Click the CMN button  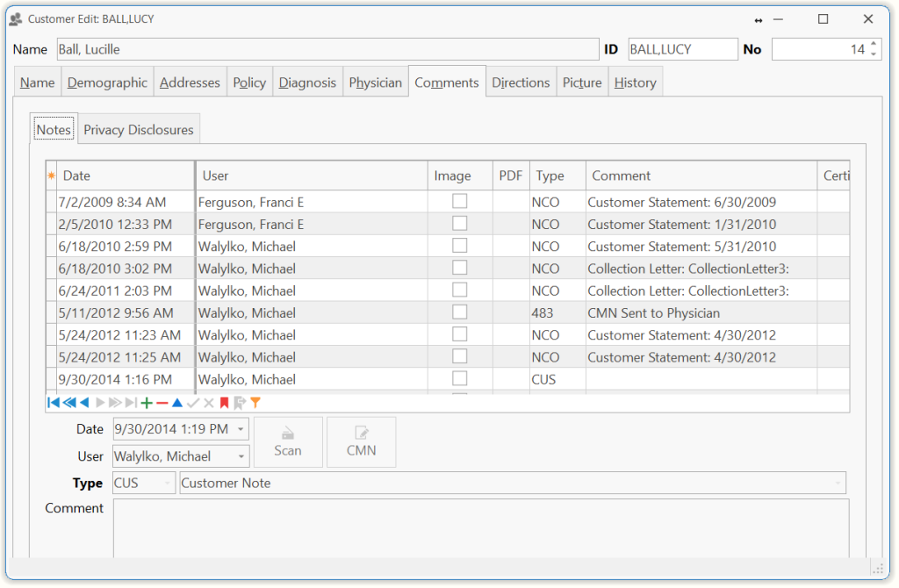click(x=361, y=441)
